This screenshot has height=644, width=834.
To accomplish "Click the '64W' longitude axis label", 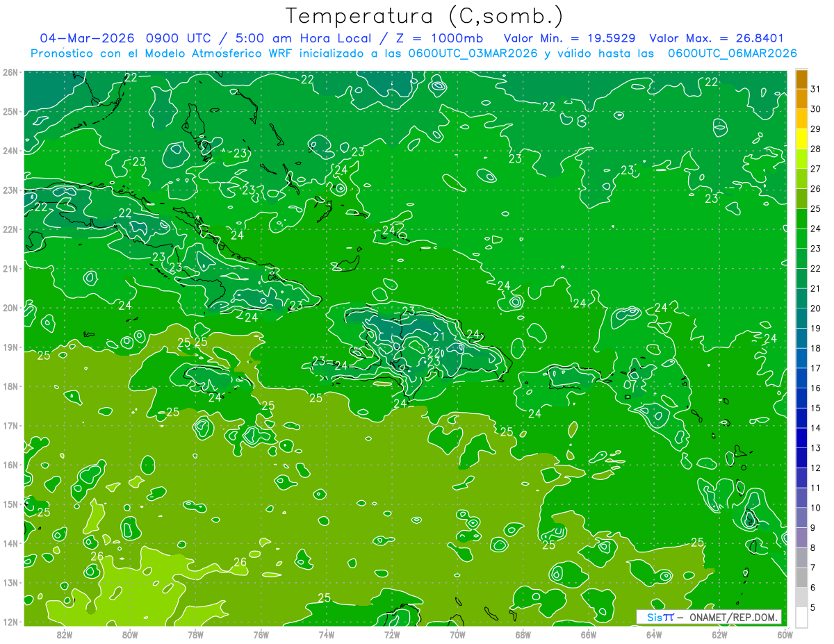I will click(654, 634).
